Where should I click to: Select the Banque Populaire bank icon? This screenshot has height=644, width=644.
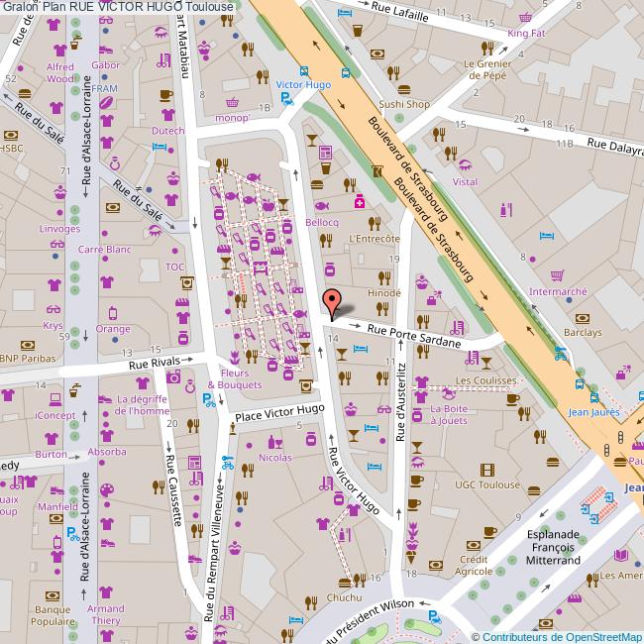click(x=53, y=595)
